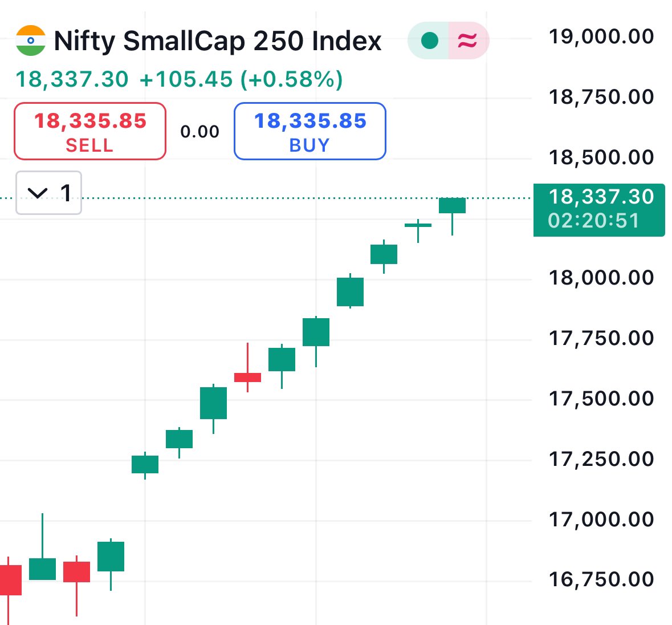The height and width of the screenshot is (625, 672).
Task: Click the 19,000.00 price axis label
Action: [601, 36]
